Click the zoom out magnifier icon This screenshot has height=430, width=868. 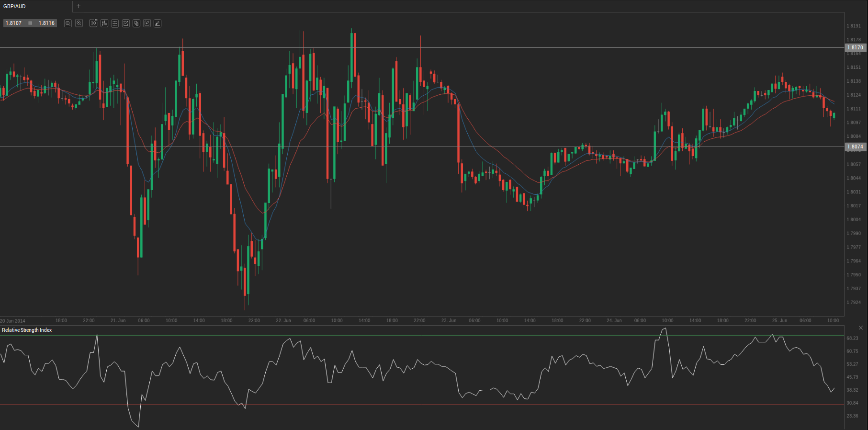[68, 23]
